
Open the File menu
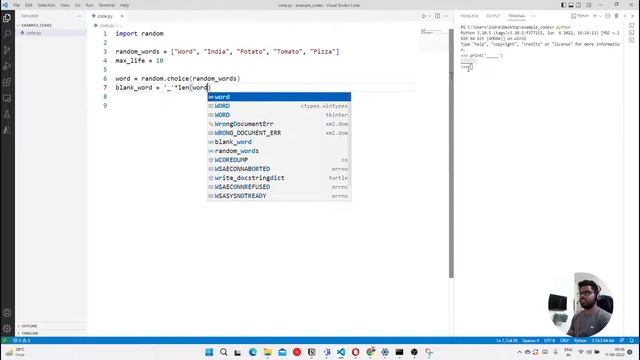[x=16, y=5]
